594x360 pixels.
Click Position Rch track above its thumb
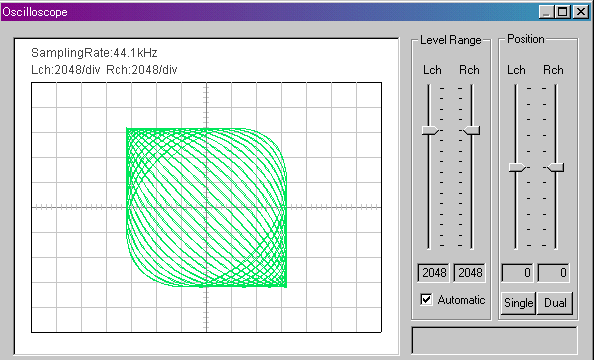(556, 124)
